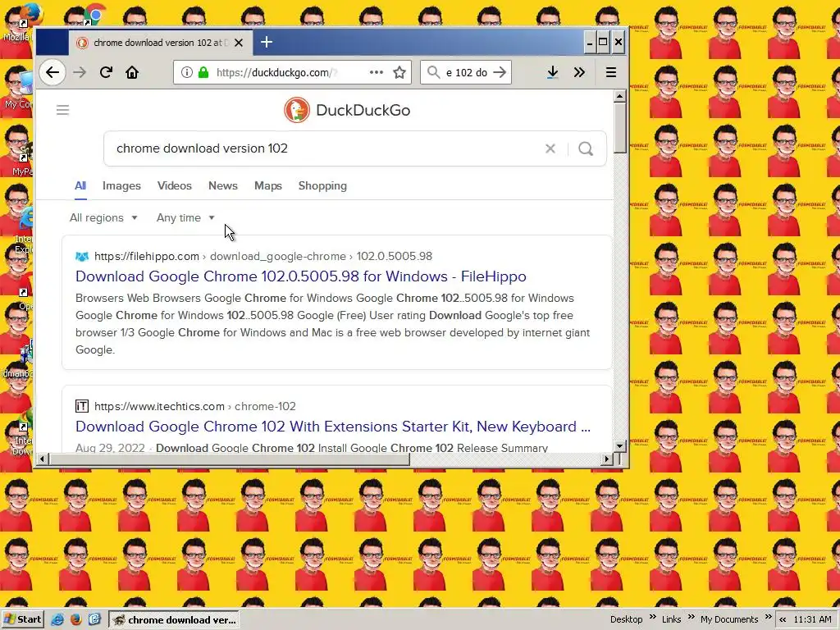The image size is (840, 630).
Task: Launch Internet Explorer from quick launch
Action: [x=57, y=620]
